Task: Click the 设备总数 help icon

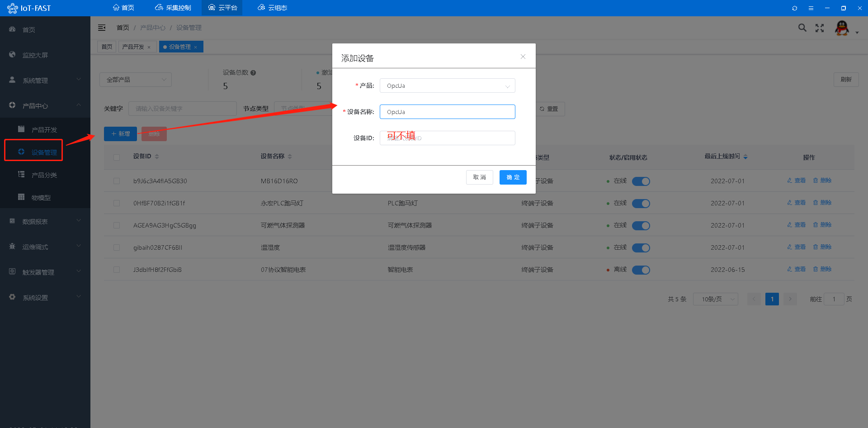Action: pos(253,73)
